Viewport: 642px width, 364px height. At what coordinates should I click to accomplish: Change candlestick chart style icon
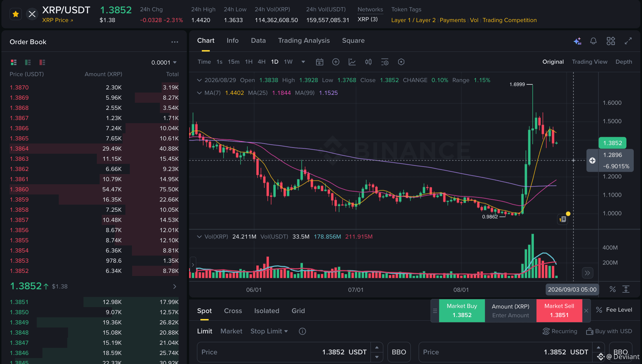[x=368, y=62]
